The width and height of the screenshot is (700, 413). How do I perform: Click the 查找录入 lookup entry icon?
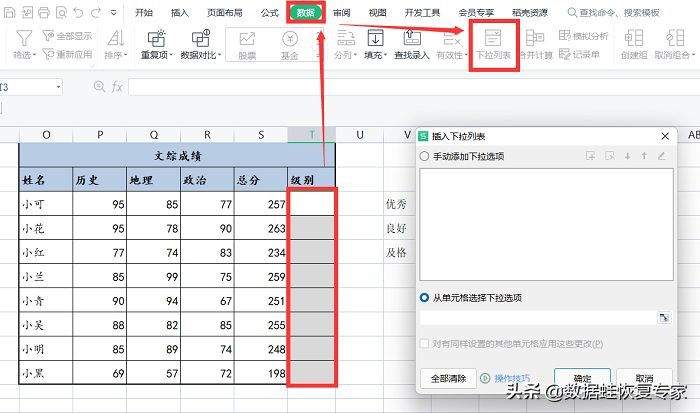click(x=412, y=38)
